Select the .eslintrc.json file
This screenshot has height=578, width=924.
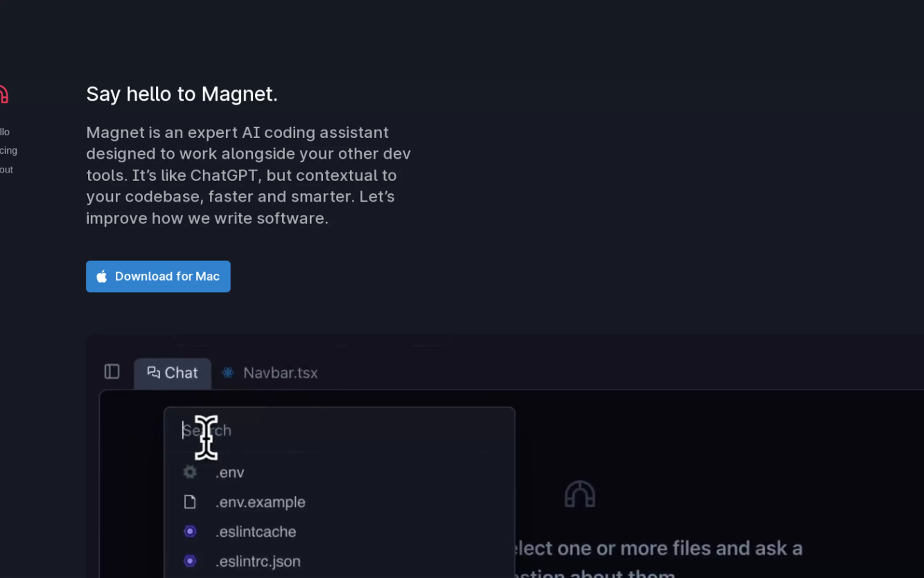(x=258, y=561)
